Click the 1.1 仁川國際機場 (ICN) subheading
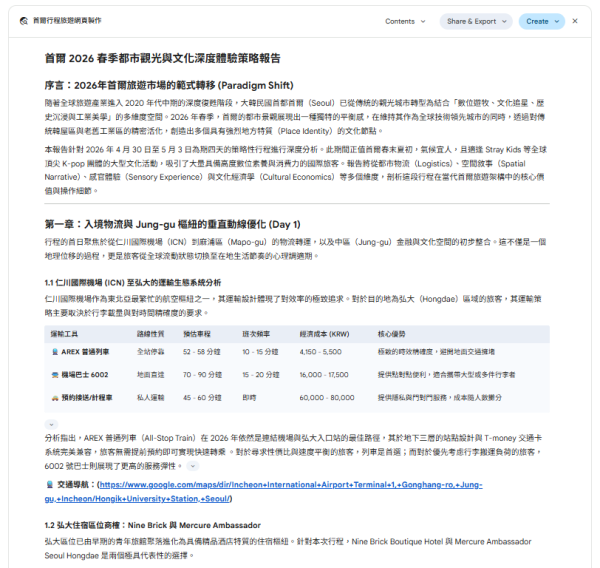 pos(133,282)
